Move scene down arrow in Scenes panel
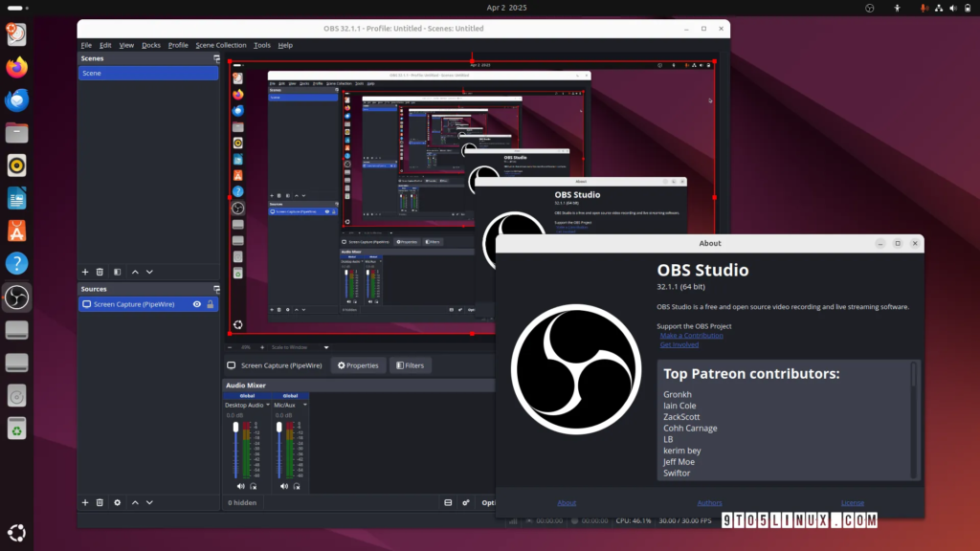The image size is (980, 551). pyautogui.click(x=149, y=272)
